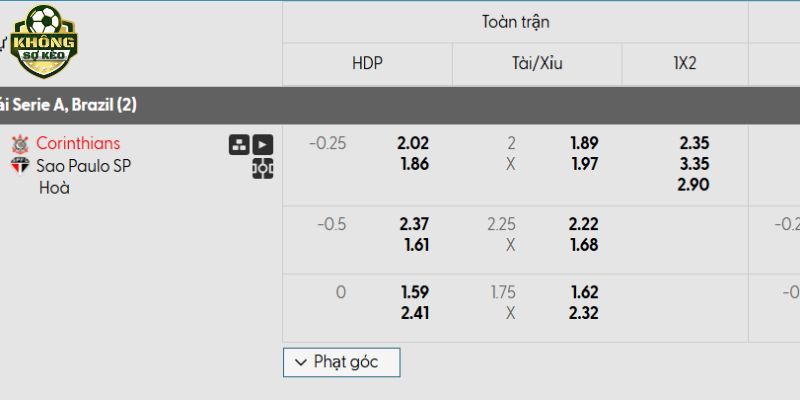The width and height of the screenshot is (800, 400).
Task: Open the football pitch live tracker icon
Action: pos(262,168)
